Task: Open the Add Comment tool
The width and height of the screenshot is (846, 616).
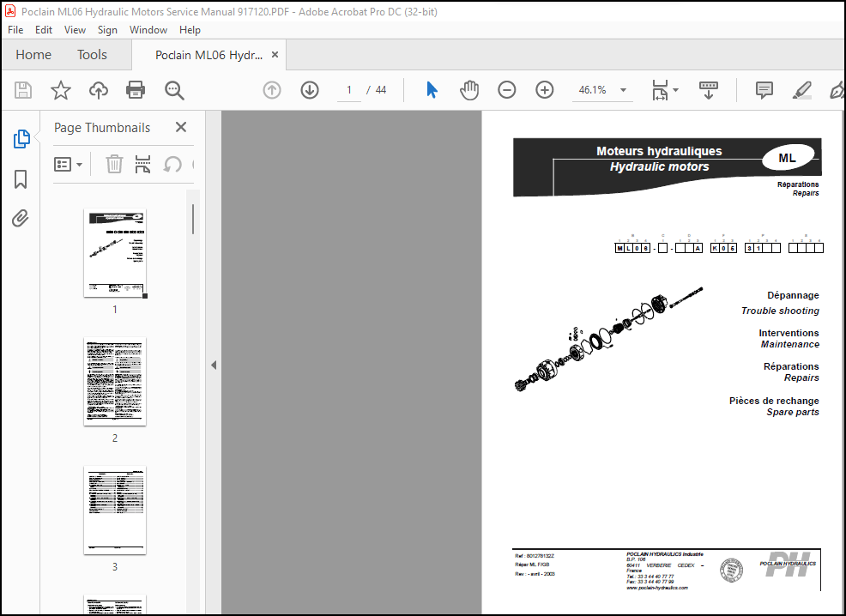Action: tap(764, 89)
